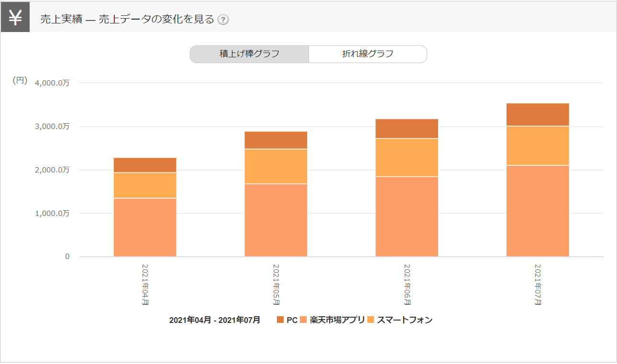The height and width of the screenshot is (364, 617).
Task: Switch to 折れ線グラフ tab
Action: pos(367,54)
